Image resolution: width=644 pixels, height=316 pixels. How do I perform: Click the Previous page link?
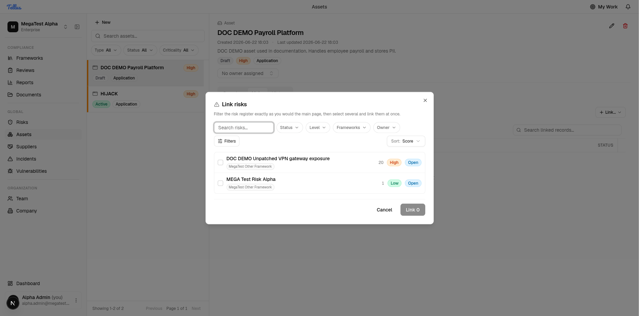click(154, 309)
